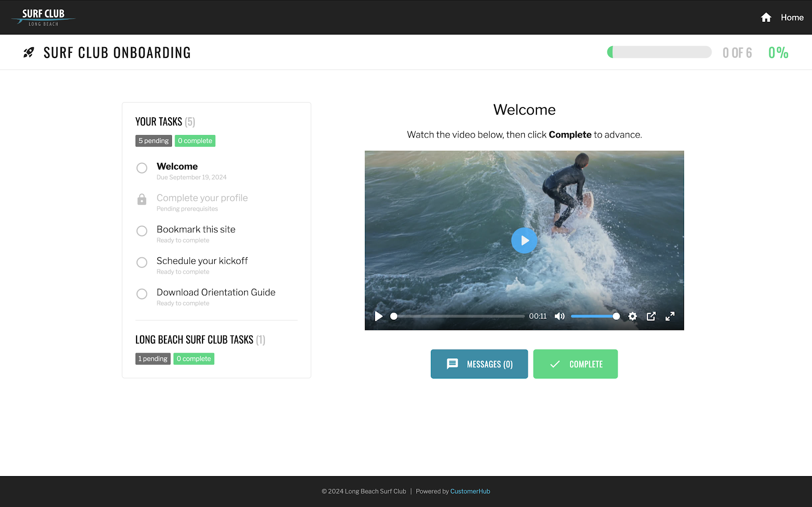812x507 pixels.
Task: Click the Due September 19, 2024 text
Action: point(191,177)
